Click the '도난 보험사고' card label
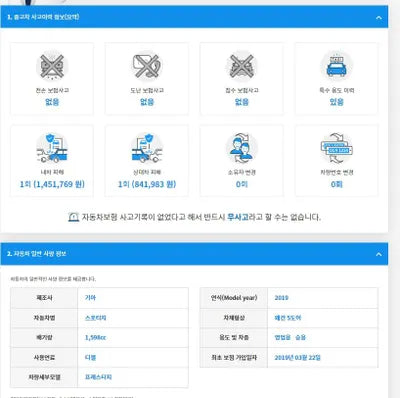The height and width of the screenshot is (398, 400). (x=147, y=90)
